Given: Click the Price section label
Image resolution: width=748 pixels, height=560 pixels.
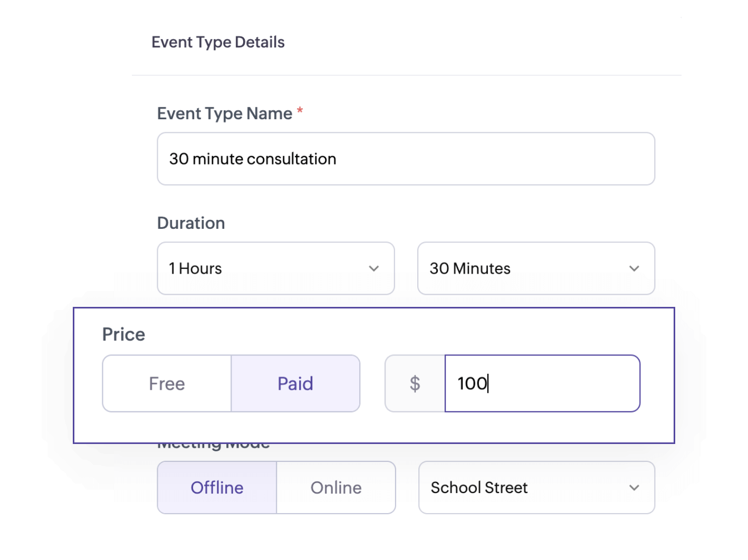Looking at the screenshot, I should (x=123, y=334).
